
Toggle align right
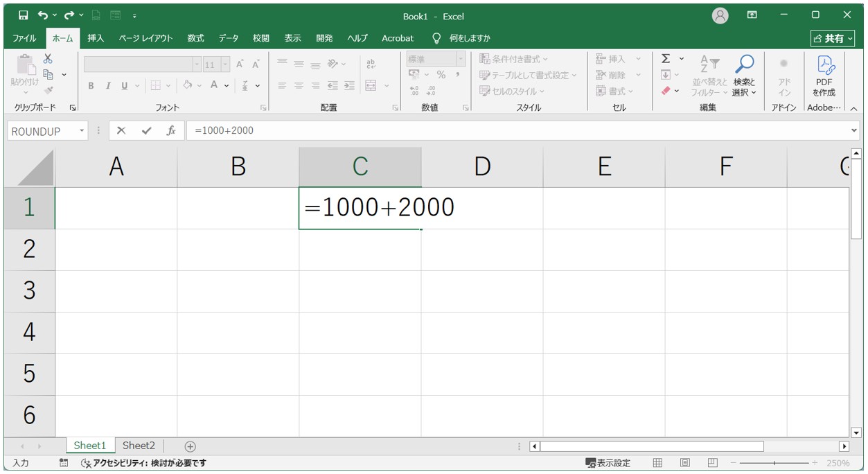[315, 85]
